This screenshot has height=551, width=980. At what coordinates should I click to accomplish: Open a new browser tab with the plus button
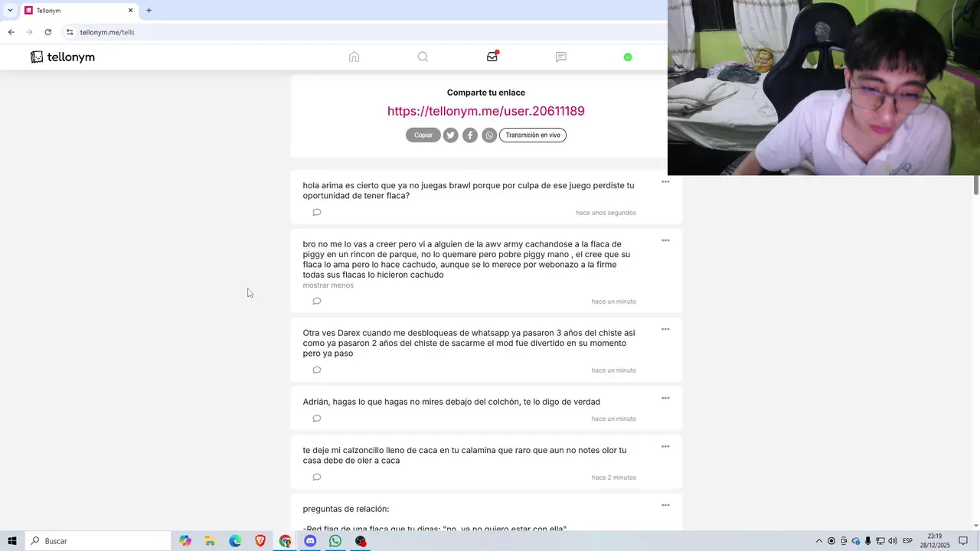(x=149, y=11)
